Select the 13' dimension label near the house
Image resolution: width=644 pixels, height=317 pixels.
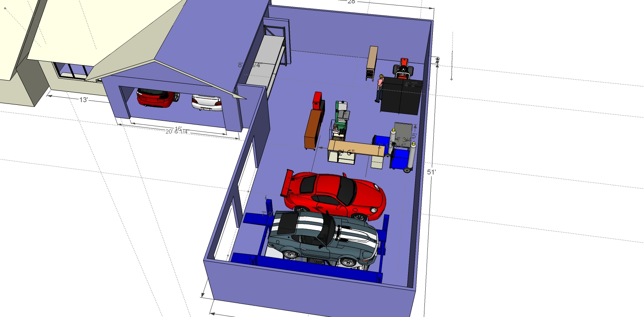coord(83,100)
